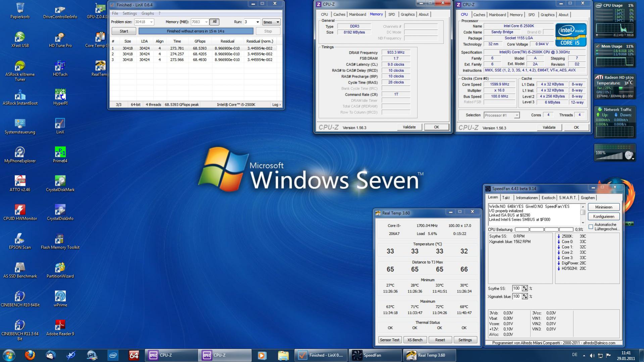The height and width of the screenshot is (362, 644).
Task: Click the PartitionWizard desktop icon
Action: click(60, 270)
